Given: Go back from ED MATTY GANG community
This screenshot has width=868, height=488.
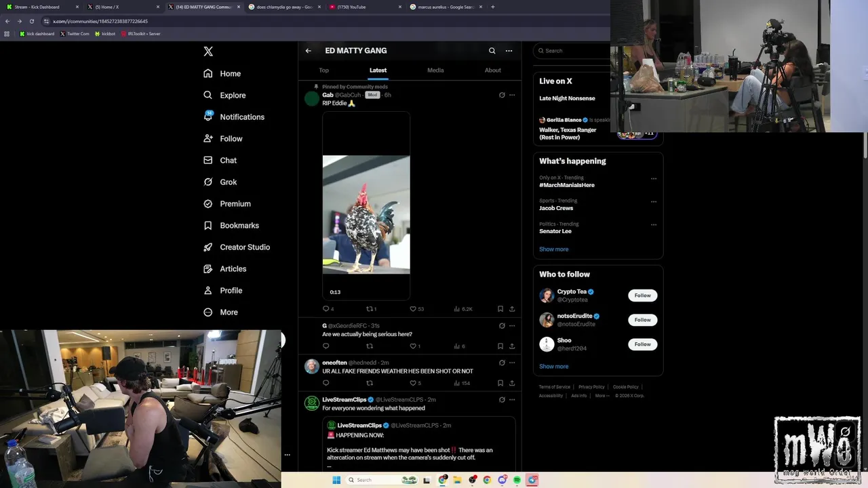Looking at the screenshot, I should 308,51.
